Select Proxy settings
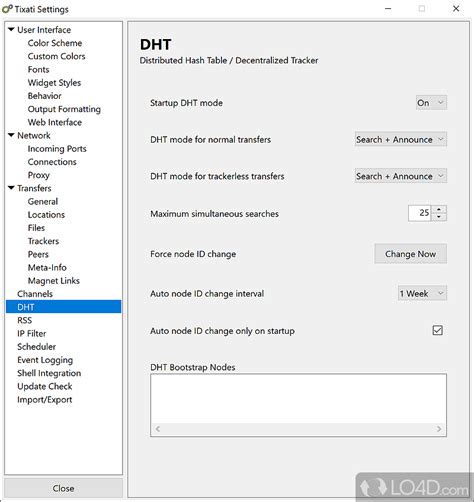The width and height of the screenshot is (474, 502). 39,175
